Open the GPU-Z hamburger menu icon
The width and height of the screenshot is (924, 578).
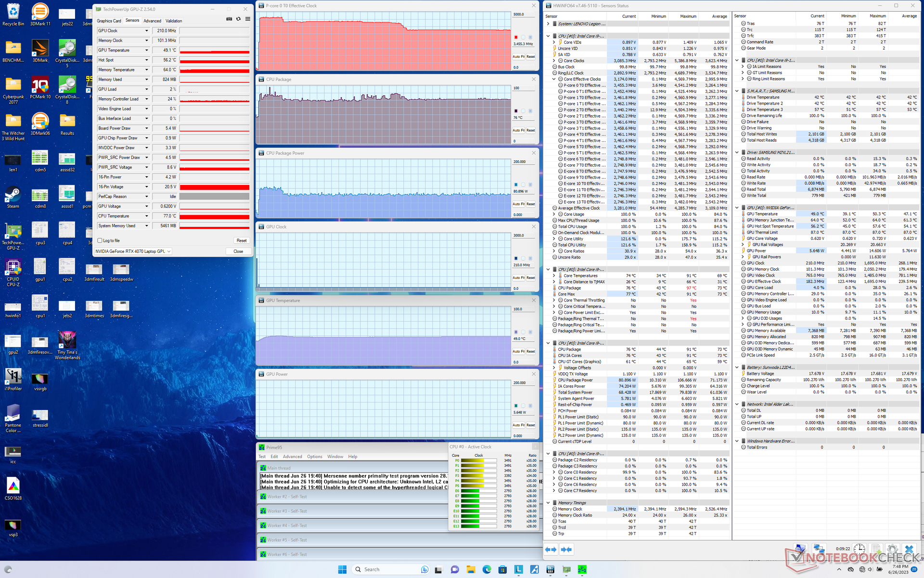pyautogui.click(x=247, y=19)
